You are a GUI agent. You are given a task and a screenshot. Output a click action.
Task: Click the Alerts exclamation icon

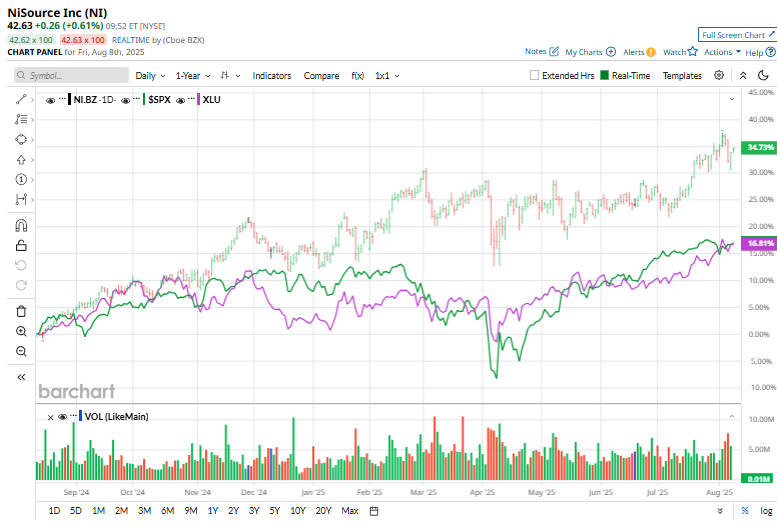pos(651,52)
